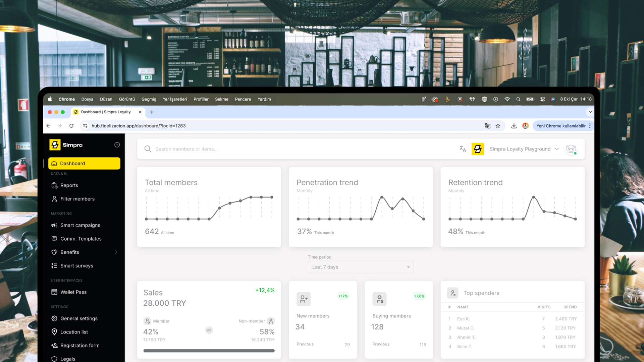The height and width of the screenshot is (362, 644).
Task: Reload the page with refresh icon
Action: coord(71,126)
